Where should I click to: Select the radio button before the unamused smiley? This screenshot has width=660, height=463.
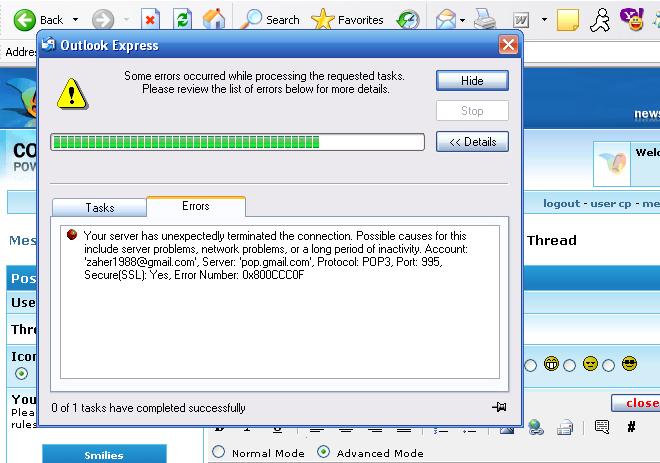coord(570,365)
